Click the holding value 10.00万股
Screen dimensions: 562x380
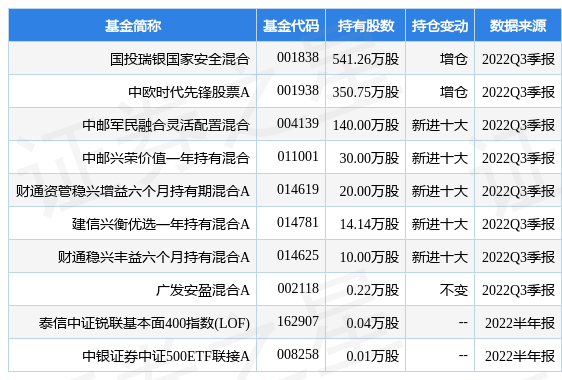[369, 257]
